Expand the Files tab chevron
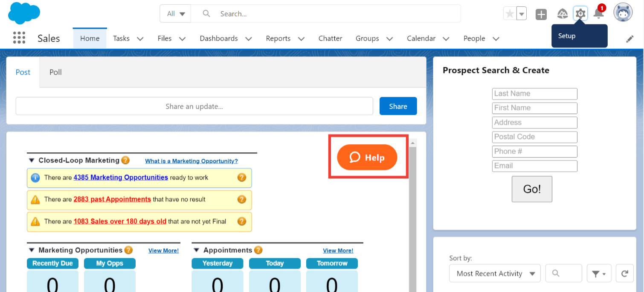Screen dimensions: 644x292 pos(182,39)
